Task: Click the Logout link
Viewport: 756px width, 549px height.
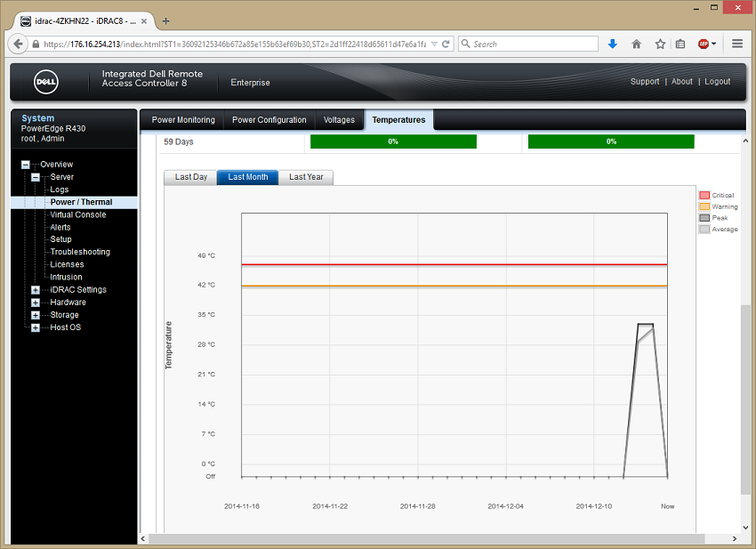Action: tap(718, 82)
